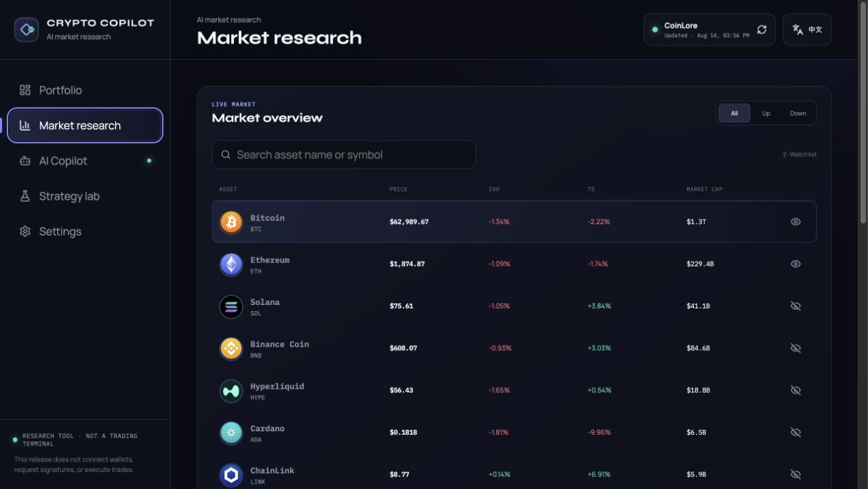Click the Bitcoin price $62,989.67
Image resolution: width=868 pixels, height=489 pixels.
coord(409,222)
